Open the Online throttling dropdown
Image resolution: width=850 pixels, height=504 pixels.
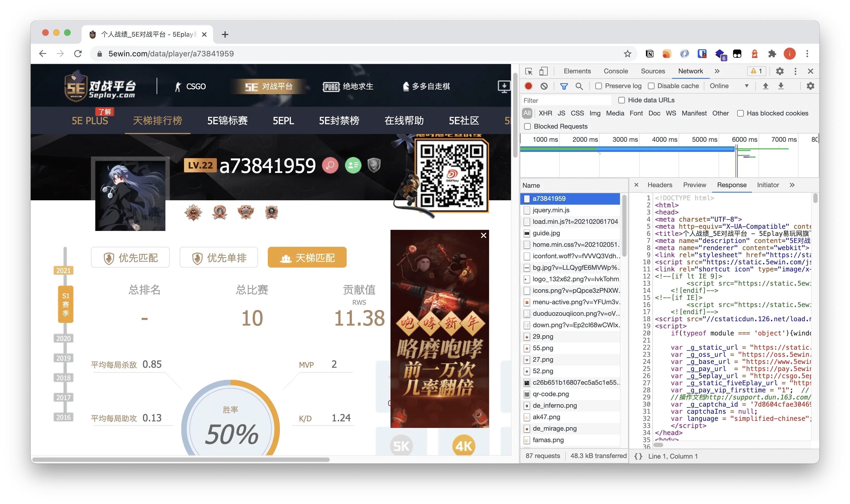coord(729,86)
